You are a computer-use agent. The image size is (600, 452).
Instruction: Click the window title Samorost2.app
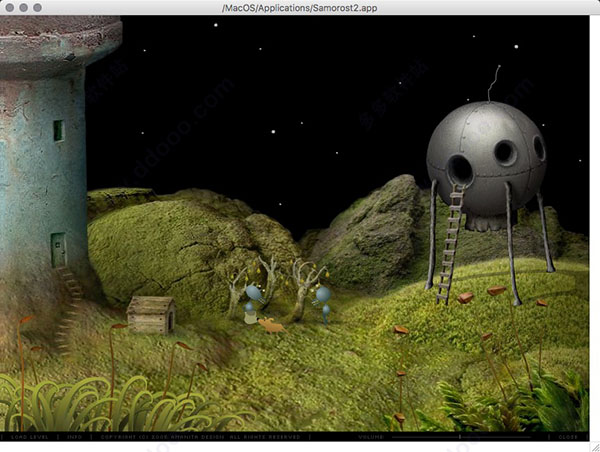[300, 8]
